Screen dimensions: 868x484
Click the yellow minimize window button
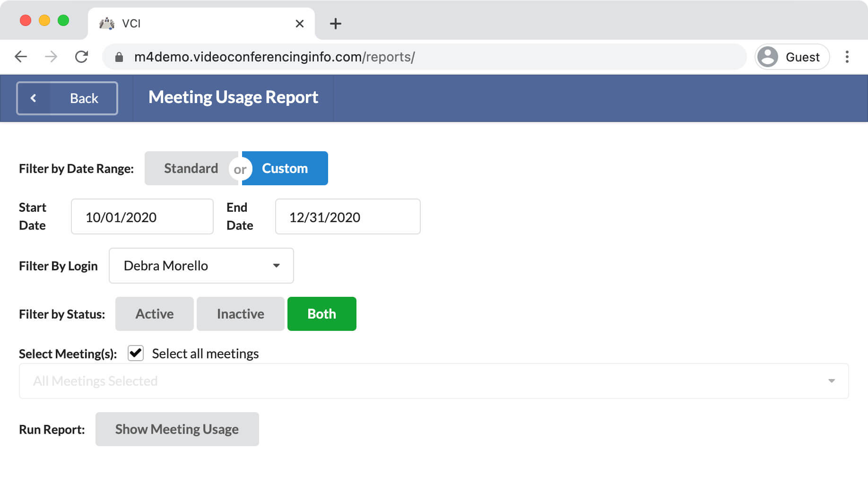pyautogui.click(x=44, y=20)
